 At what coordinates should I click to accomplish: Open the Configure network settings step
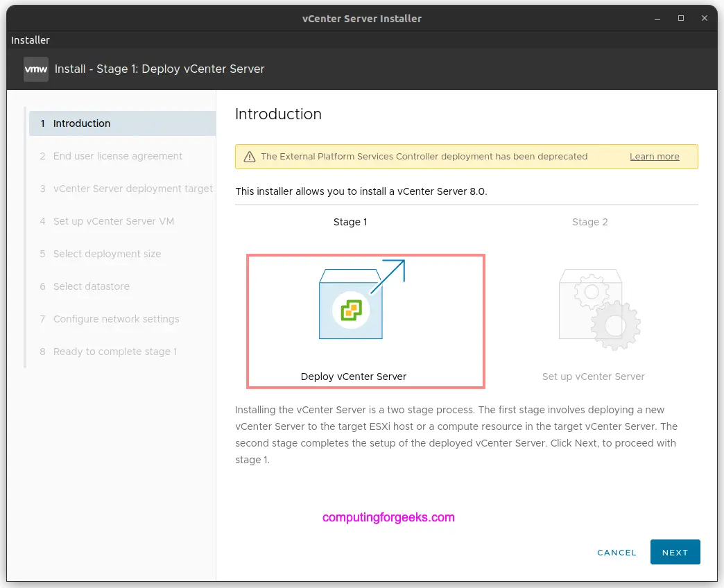point(116,319)
